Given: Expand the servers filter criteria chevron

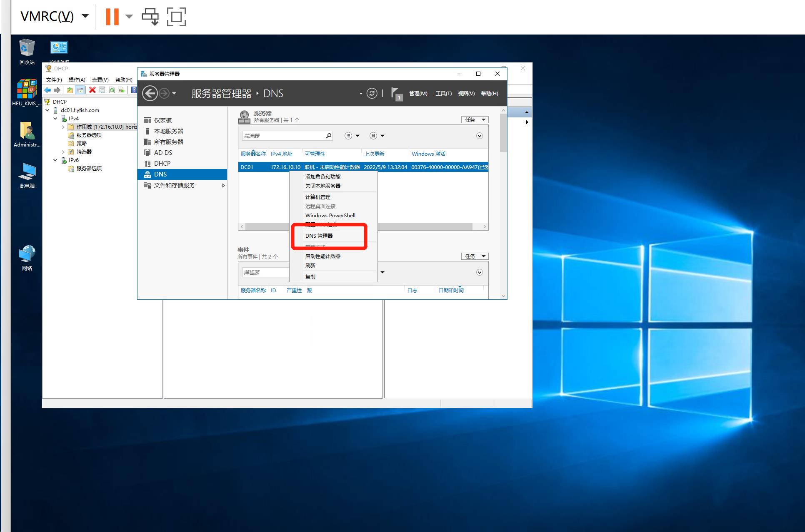Looking at the screenshot, I should tap(480, 136).
